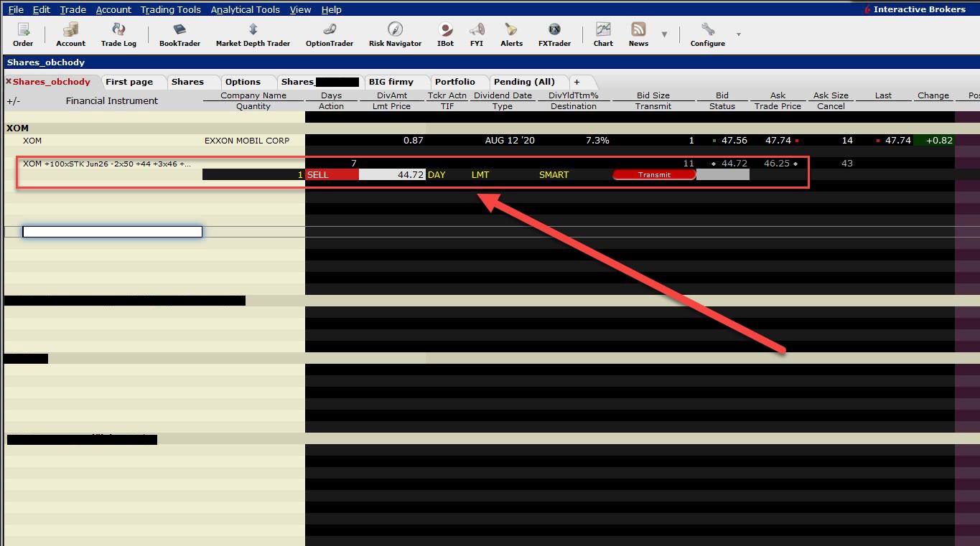Open the Chart tool
This screenshot has width=980, height=546.
point(603,30)
